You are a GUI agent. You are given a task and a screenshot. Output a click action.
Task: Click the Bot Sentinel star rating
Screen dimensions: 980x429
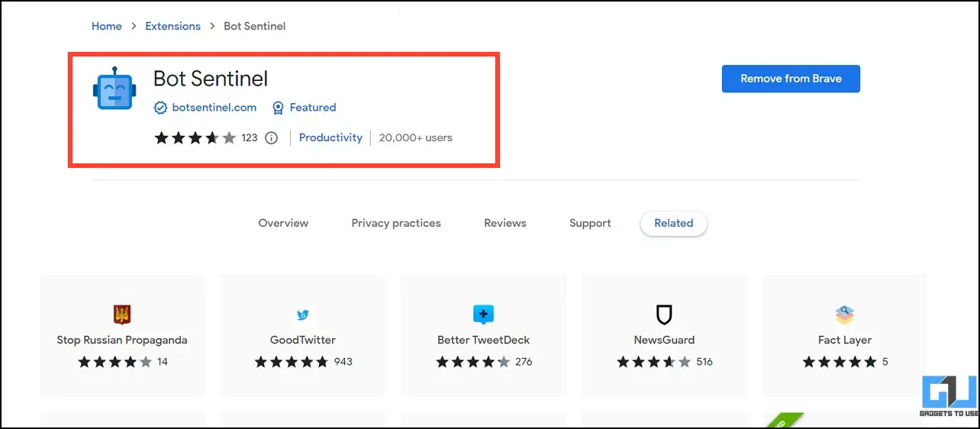(195, 138)
